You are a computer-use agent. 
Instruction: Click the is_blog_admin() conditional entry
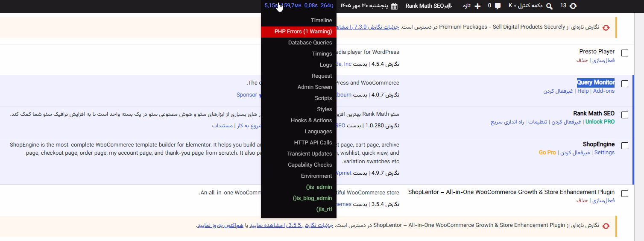click(x=299, y=198)
